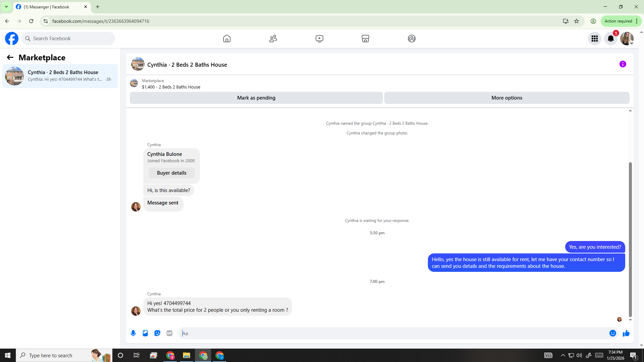The height and width of the screenshot is (362, 644).
Task: Open the $1,400 - 2 Beds 2 Baths House listing
Action: [171, 87]
